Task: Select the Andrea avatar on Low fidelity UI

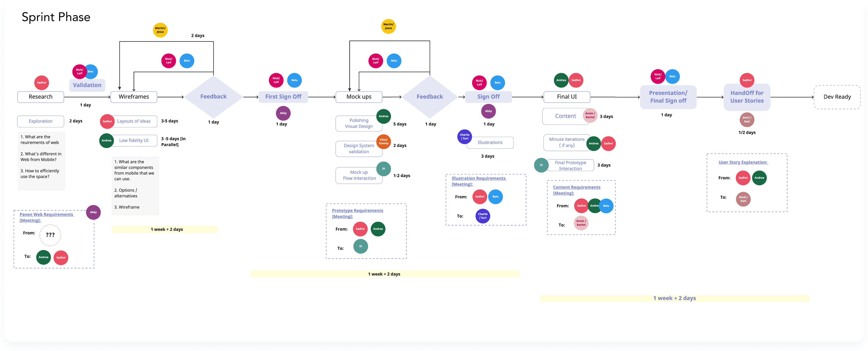Action: tap(106, 141)
